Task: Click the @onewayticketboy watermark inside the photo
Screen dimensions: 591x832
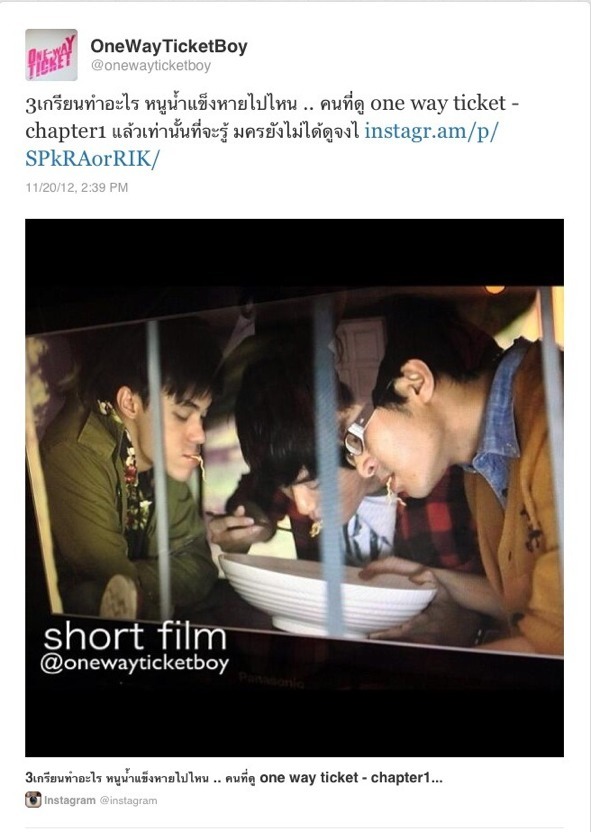Action: pyautogui.click(x=134, y=664)
